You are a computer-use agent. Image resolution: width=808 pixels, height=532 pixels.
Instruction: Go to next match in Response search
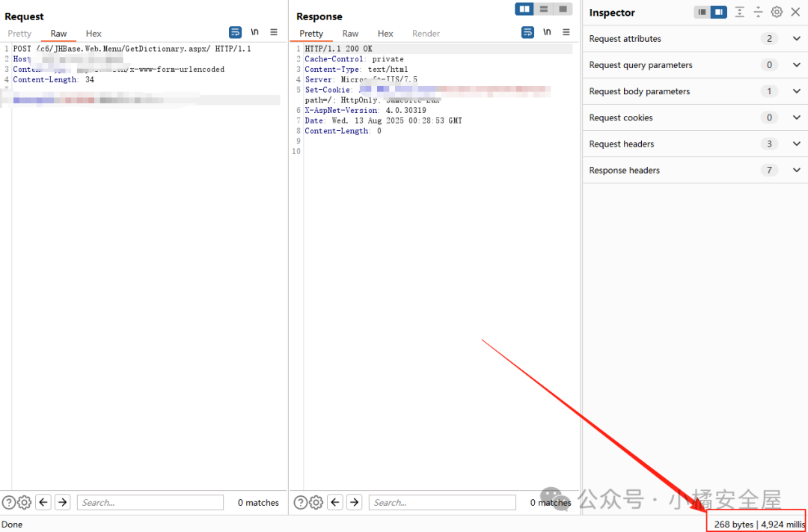click(x=355, y=502)
